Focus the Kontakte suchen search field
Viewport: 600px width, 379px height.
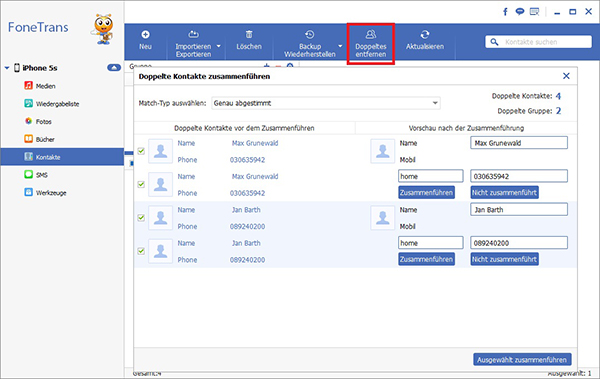point(539,42)
